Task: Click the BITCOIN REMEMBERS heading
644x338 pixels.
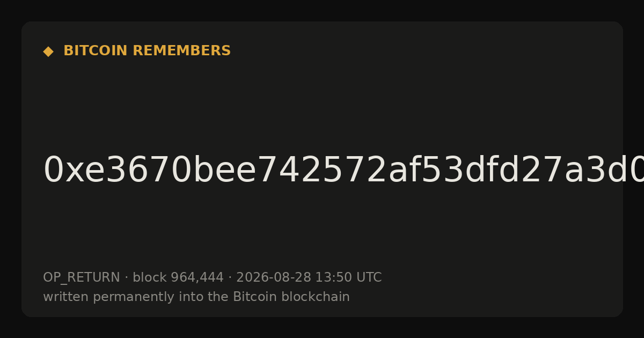Action: click(x=147, y=51)
